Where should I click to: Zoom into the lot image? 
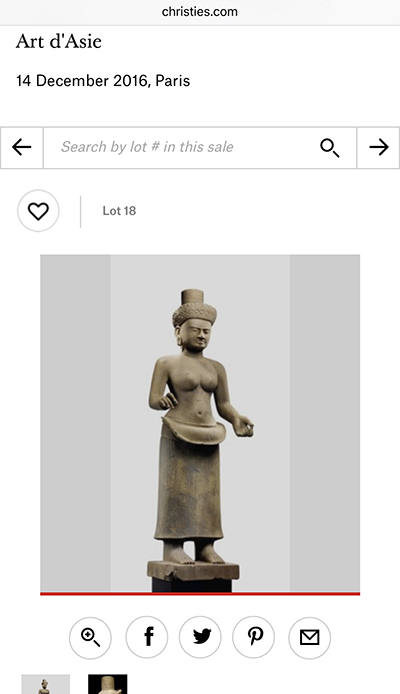[x=90, y=638]
